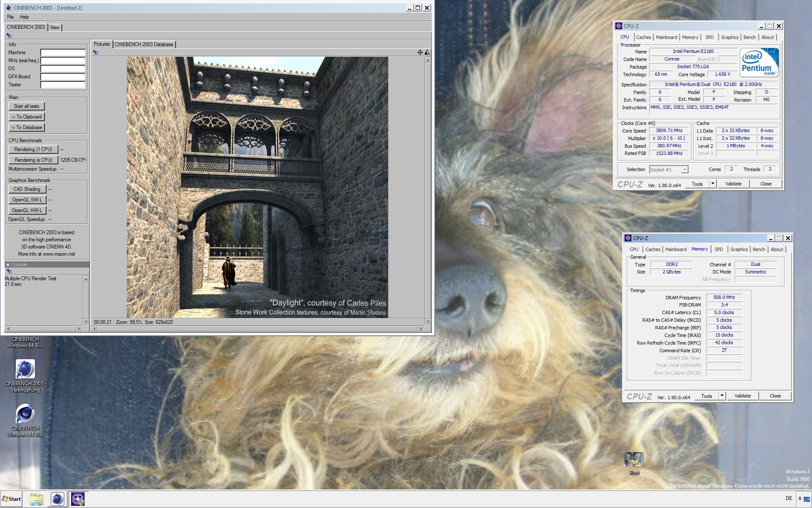Click CINEBENCH title bar app icon
Image resolution: width=812 pixels, height=508 pixels.
(8, 8)
